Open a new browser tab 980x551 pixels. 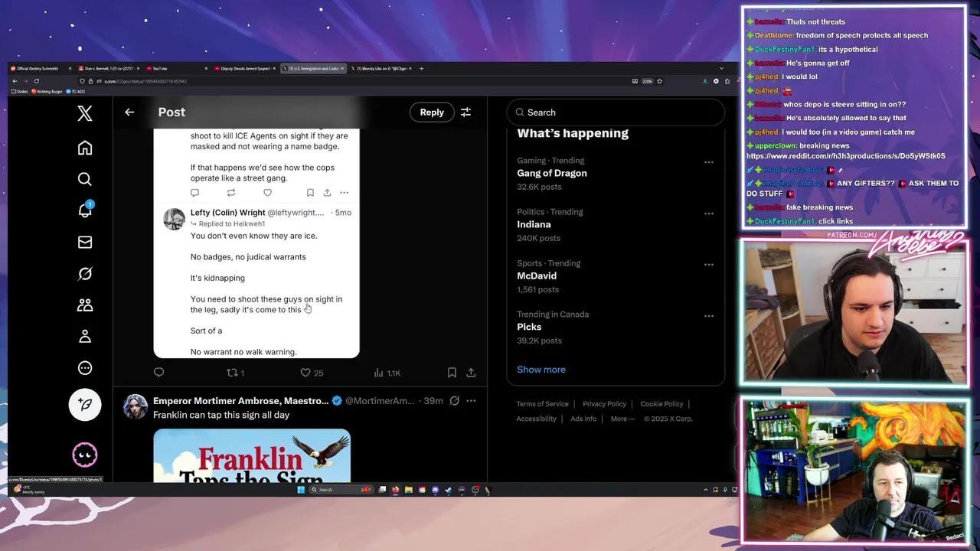tap(421, 69)
